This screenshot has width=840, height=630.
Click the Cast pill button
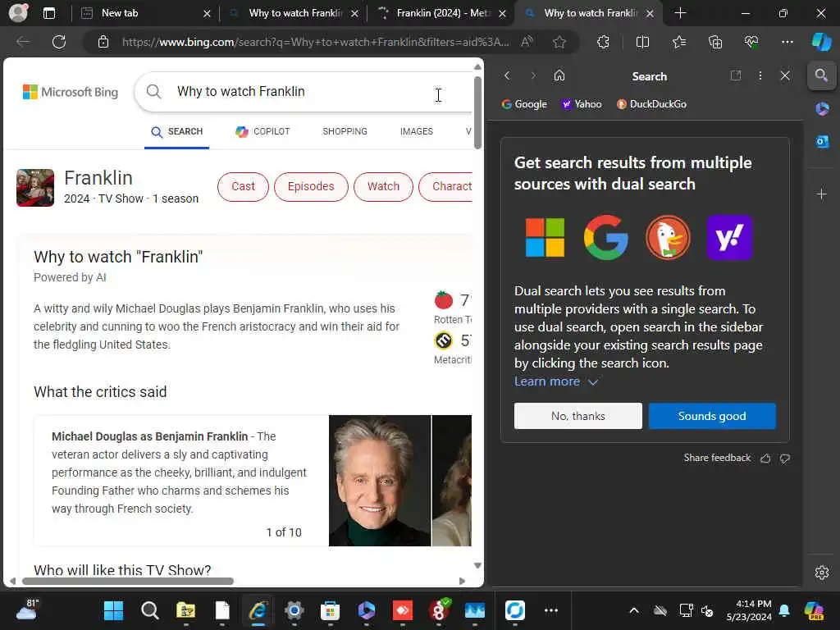(243, 186)
